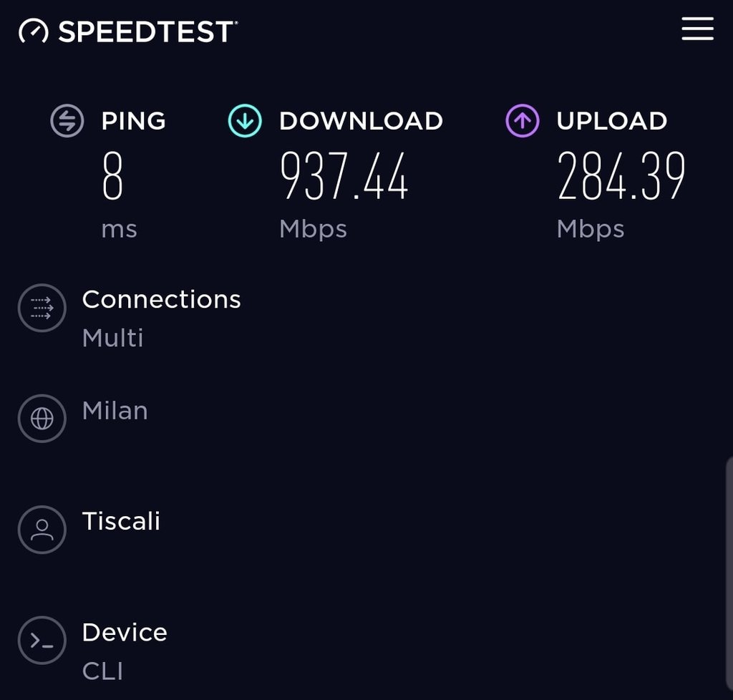The image size is (733, 700).
Task: Click the Tiscali provider name
Action: tap(121, 521)
